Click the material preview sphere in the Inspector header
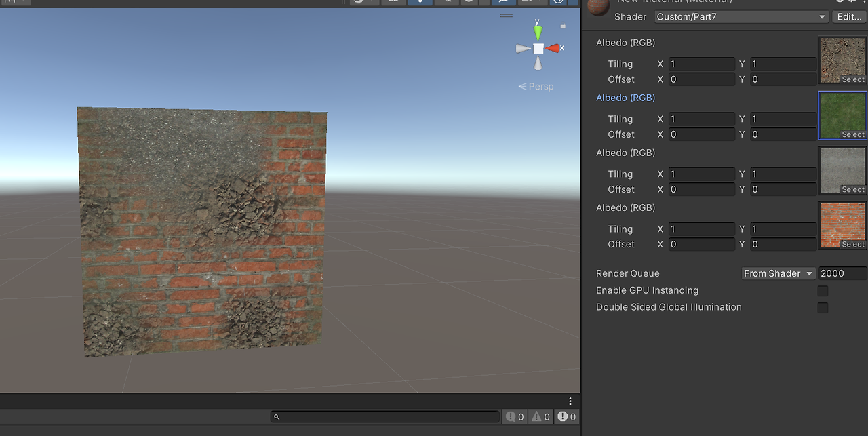The image size is (868, 436). point(598,6)
